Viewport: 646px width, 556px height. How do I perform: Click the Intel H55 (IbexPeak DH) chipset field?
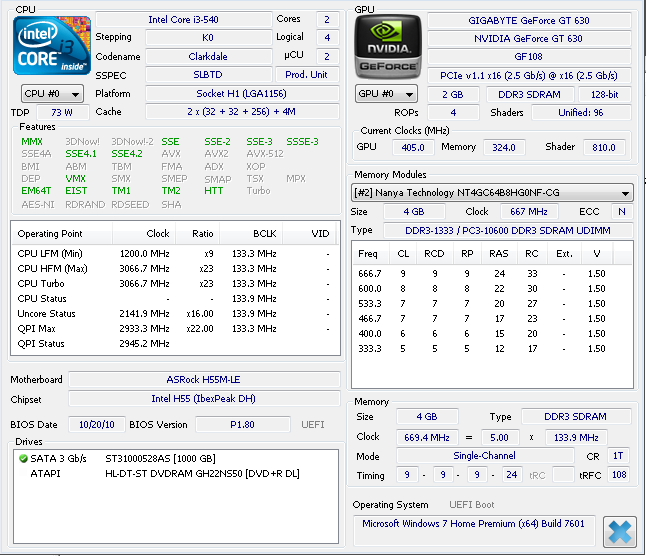(204, 399)
